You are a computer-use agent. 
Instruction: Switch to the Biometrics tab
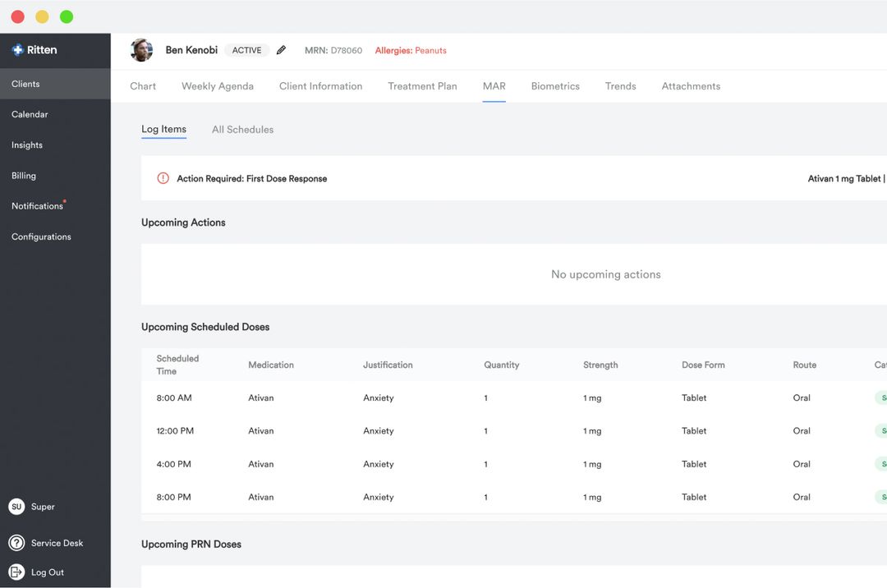click(x=555, y=85)
